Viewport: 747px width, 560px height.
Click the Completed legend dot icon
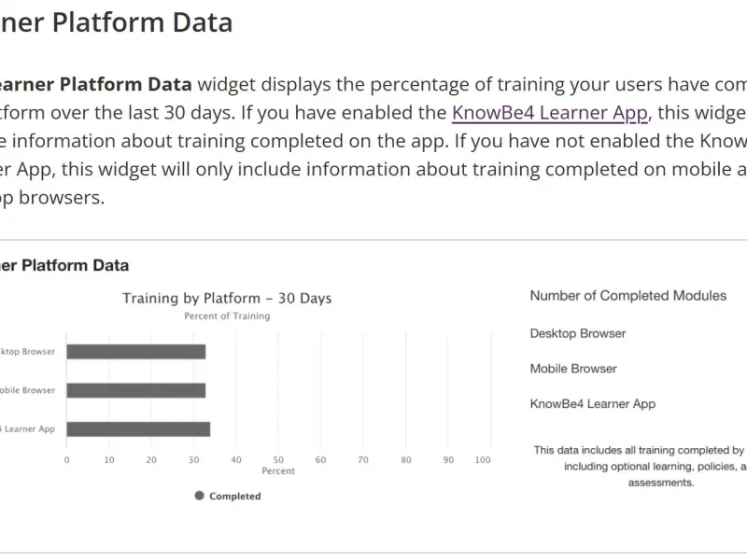coord(199,496)
